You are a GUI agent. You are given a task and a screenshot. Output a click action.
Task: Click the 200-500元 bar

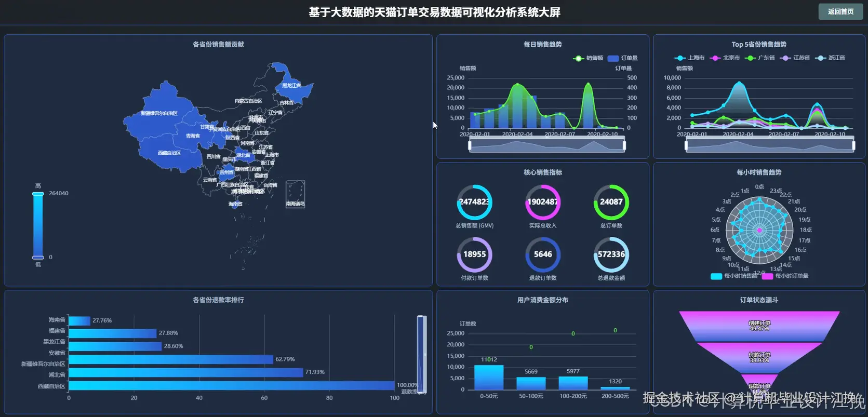pyautogui.click(x=615, y=388)
